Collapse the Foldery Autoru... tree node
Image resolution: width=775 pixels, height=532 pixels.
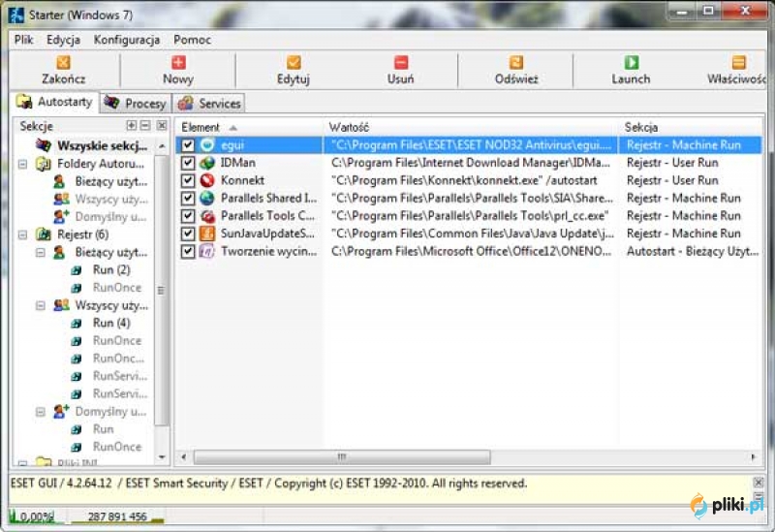[x=22, y=164]
